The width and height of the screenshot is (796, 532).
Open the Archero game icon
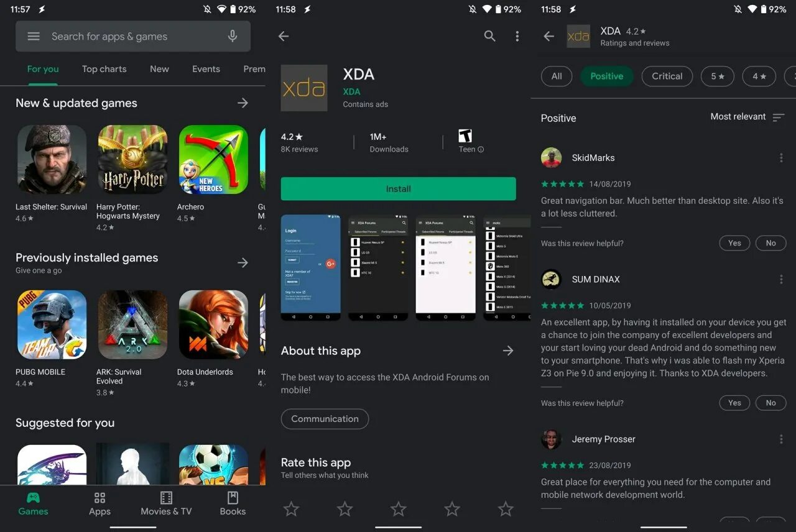[x=213, y=160]
